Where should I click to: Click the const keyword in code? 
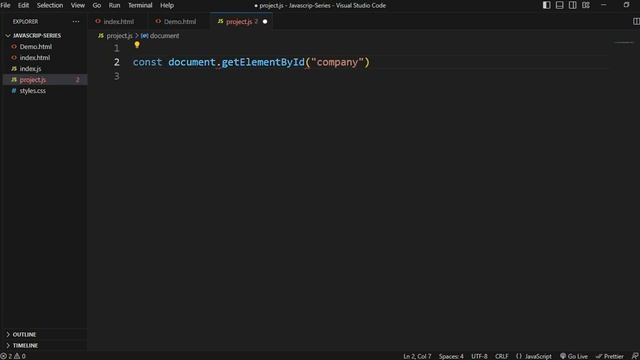147,62
